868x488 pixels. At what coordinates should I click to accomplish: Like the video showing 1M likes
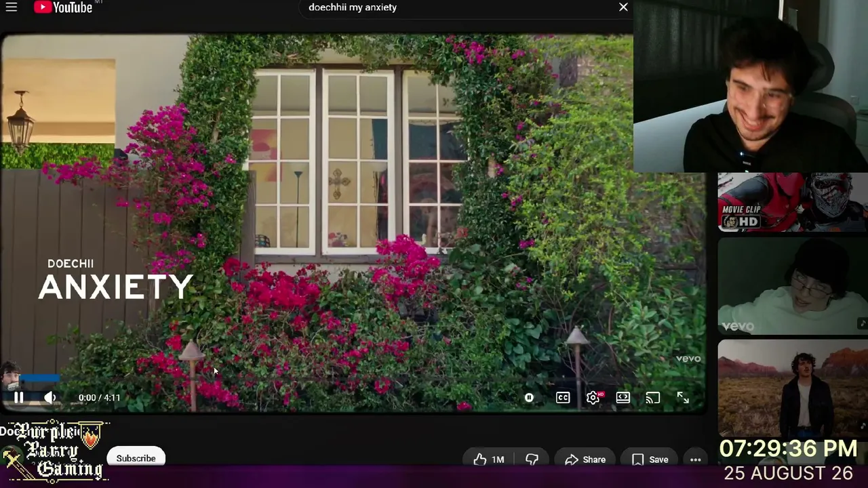(x=488, y=460)
